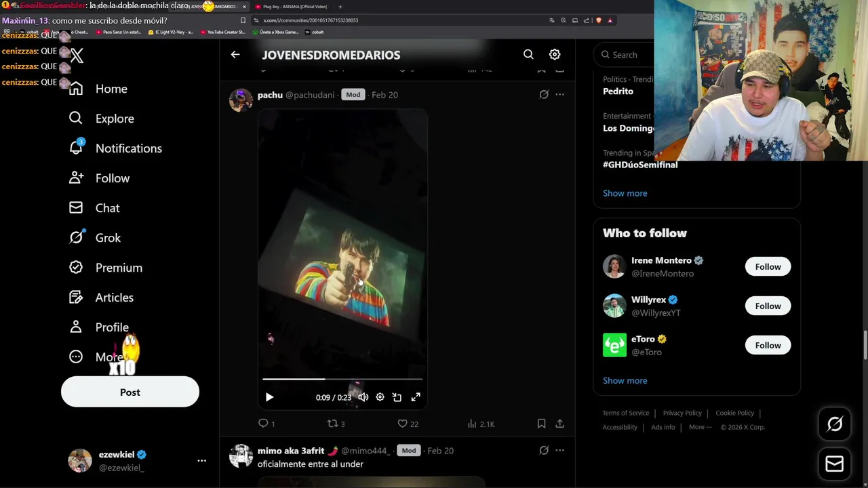Open new browser tab with plus

340,7
